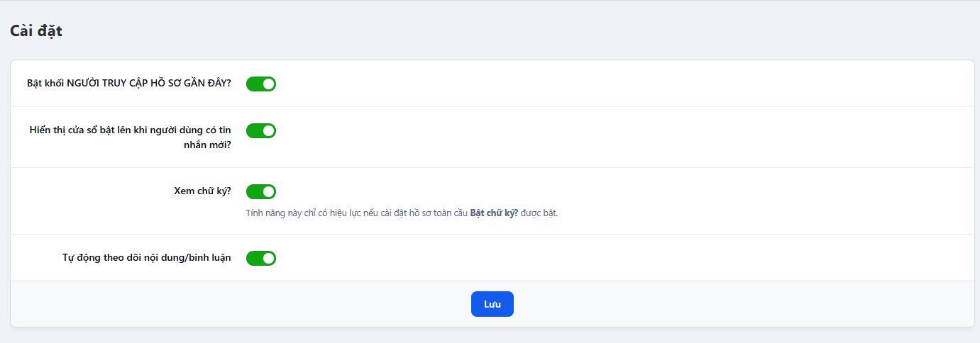
Task: Click the blue 'Lưu' button
Action: coord(492,304)
